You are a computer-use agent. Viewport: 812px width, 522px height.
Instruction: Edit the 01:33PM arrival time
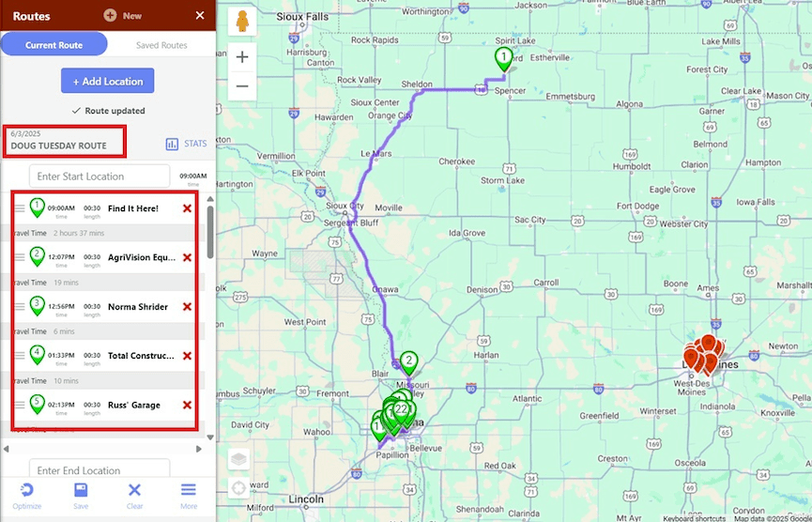click(61, 355)
